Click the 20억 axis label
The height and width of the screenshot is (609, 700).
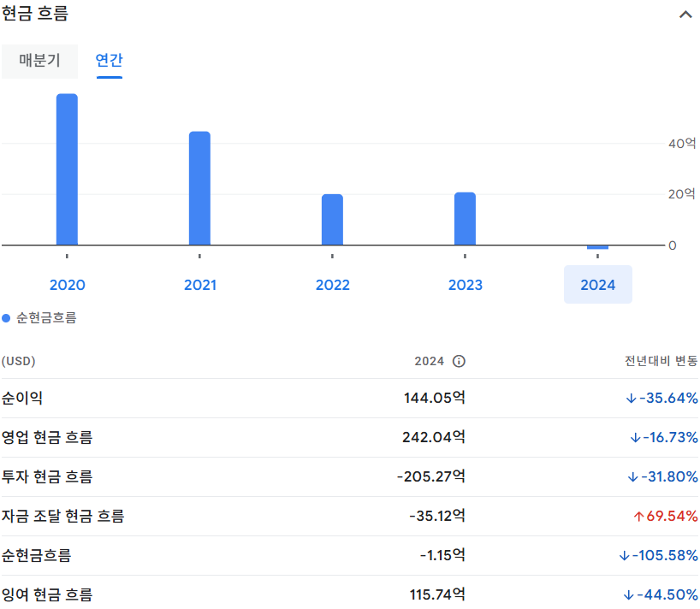pos(682,194)
